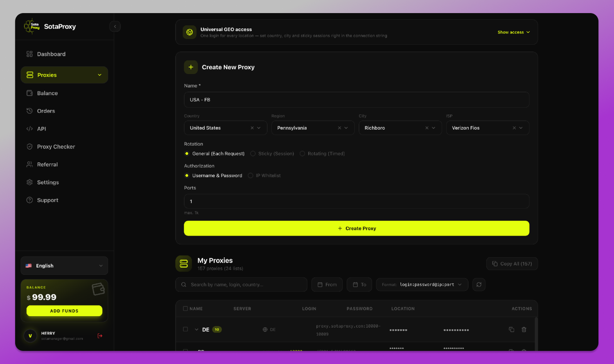Open the City dropdown arrow
The width and height of the screenshot is (614, 364).
coord(433,128)
